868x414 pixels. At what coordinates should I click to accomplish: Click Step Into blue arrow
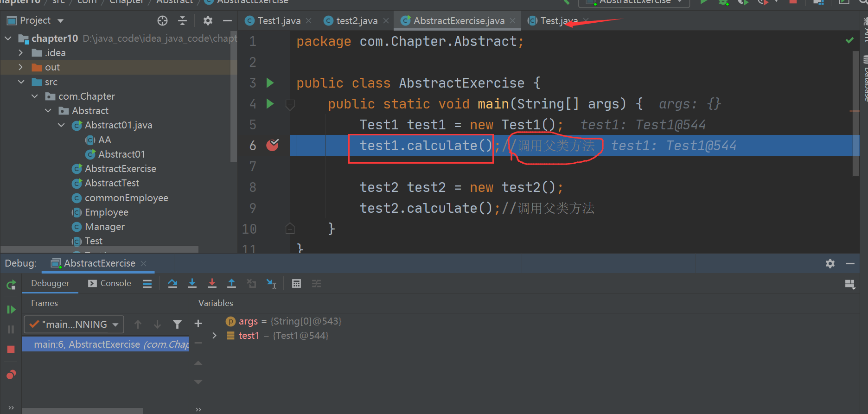coord(192,284)
